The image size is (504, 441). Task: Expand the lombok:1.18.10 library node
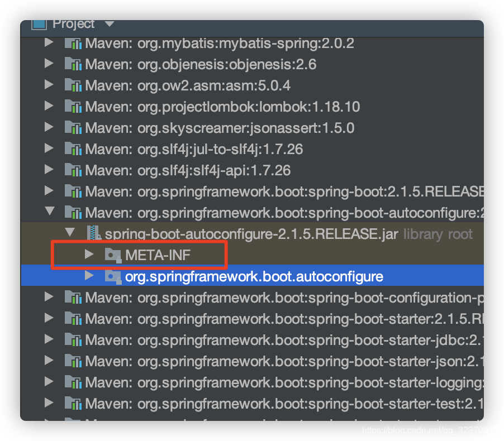pyautogui.click(x=49, y=106)
